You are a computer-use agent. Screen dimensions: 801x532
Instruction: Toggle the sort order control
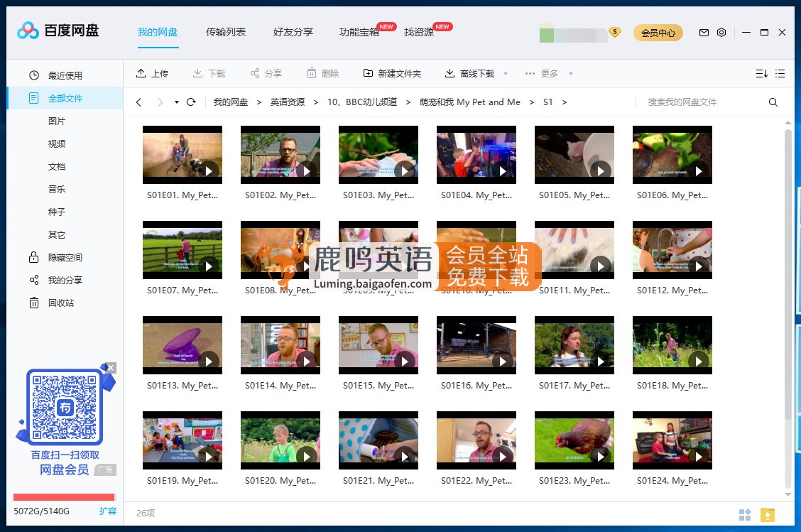761,73
